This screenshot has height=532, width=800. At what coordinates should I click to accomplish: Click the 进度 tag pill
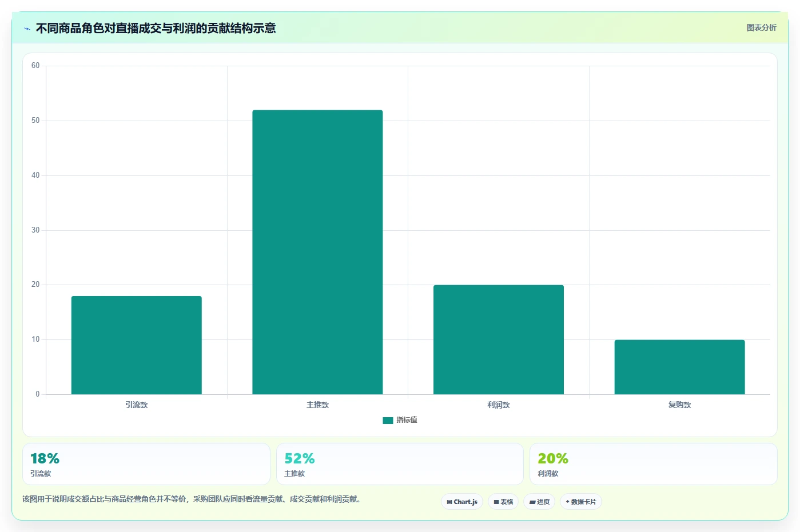pos(539,502)
